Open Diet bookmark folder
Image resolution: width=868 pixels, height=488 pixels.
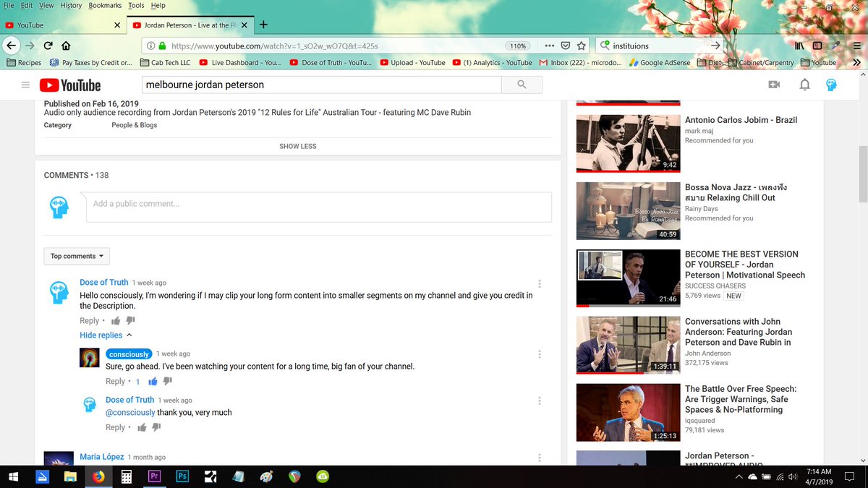click(x=710, y=63)
